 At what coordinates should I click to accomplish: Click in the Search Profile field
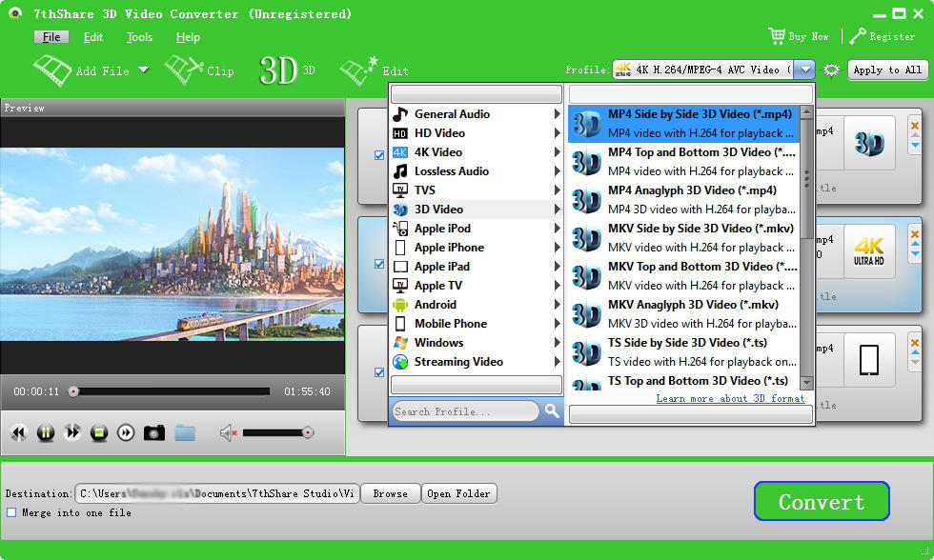point(465,411)
